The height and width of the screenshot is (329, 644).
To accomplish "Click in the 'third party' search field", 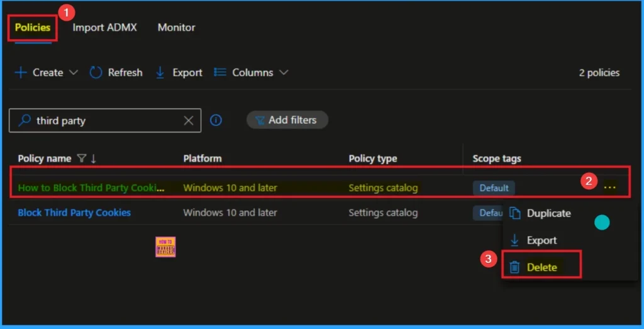I will tap(105, 120).
